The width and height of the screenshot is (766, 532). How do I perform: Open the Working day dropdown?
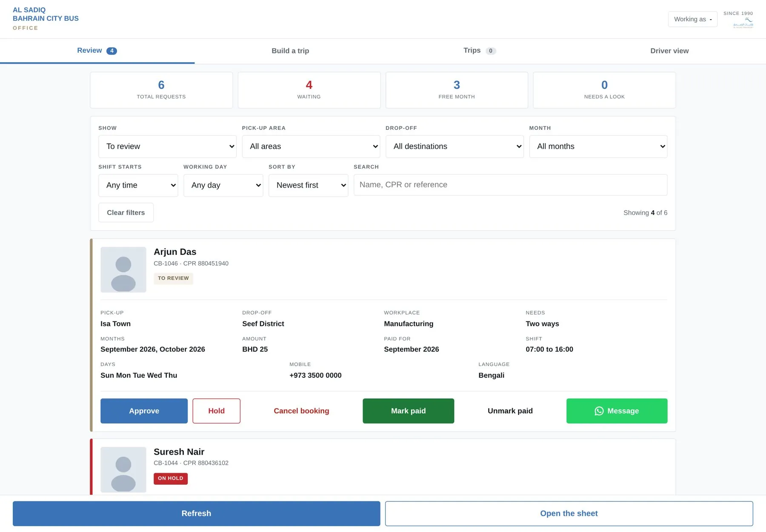(x=223, y=185)
